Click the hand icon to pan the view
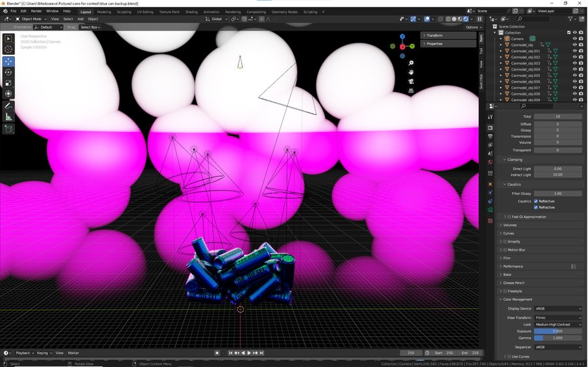 (411, 72)
